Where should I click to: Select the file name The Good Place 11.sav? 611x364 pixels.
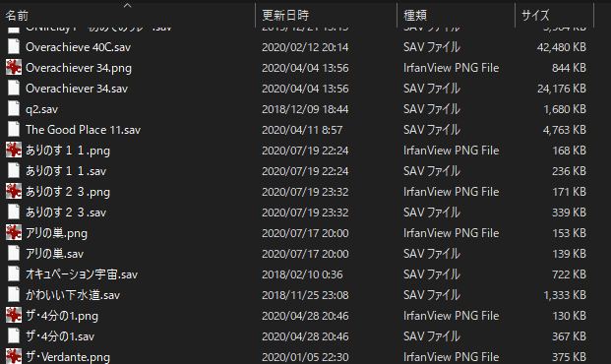click(83, 130)
